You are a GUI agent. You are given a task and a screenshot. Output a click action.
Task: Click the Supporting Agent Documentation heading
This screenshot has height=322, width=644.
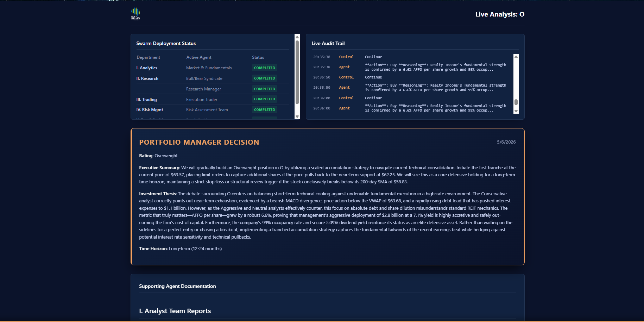(177, 286)
